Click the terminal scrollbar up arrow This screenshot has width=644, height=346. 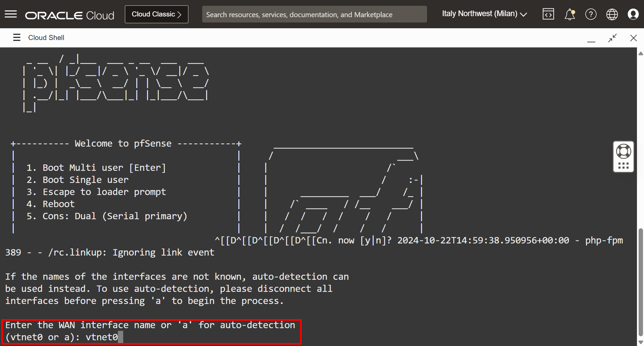tap(641, 53)
